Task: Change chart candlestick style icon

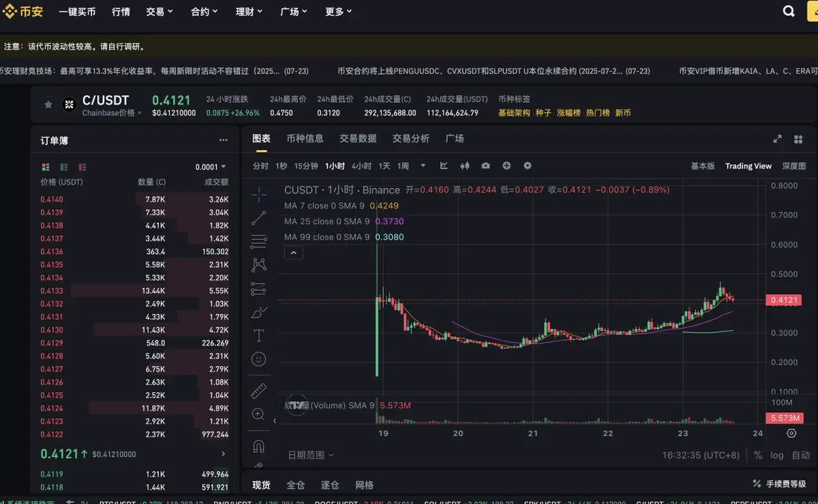Action: pos(466,166)
